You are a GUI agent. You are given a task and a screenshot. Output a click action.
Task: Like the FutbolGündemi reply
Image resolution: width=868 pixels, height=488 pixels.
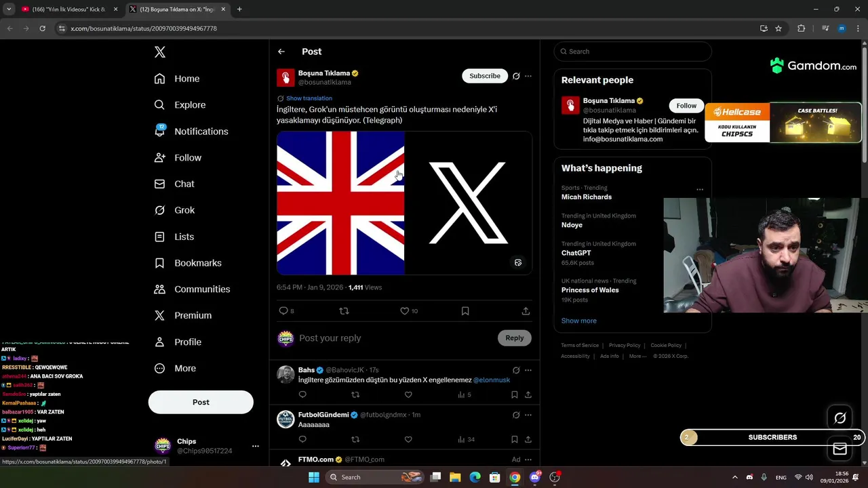coord(408,439)
